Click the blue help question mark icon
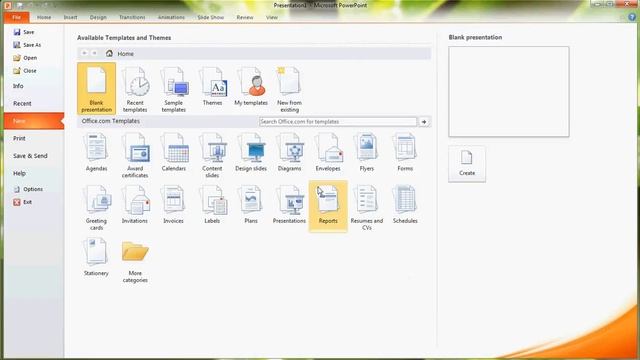640x360 pixels. coord(632,17)
